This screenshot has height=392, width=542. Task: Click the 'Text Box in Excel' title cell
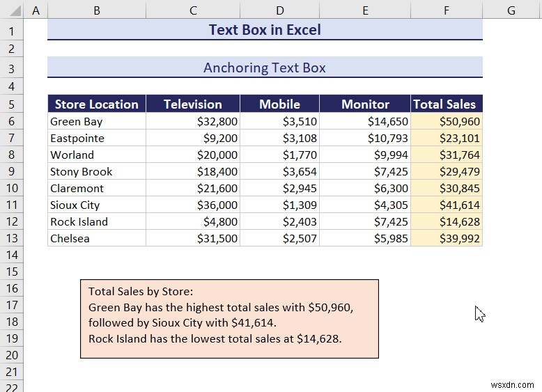tap(265, 30)
